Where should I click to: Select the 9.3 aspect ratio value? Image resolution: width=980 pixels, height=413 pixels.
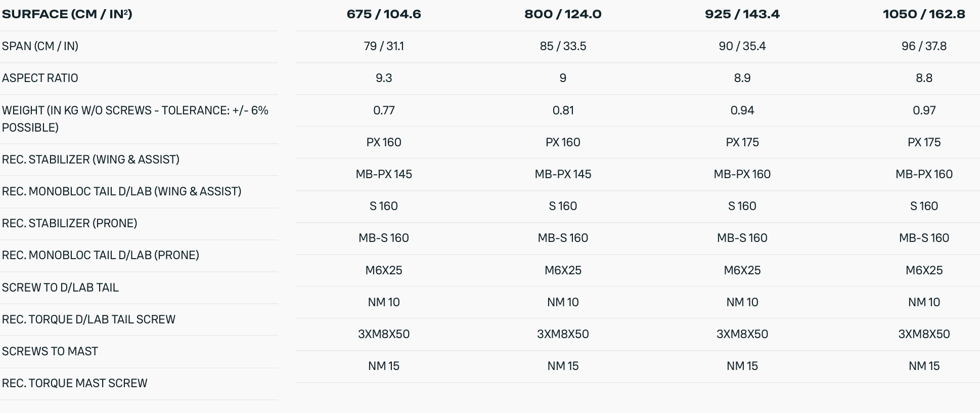384,78
